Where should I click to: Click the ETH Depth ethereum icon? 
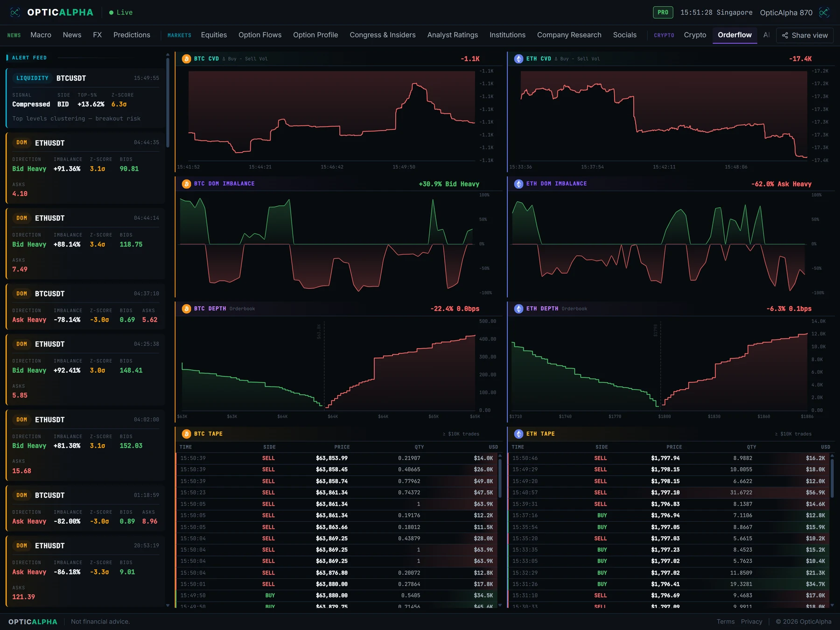tap(518, 309)
